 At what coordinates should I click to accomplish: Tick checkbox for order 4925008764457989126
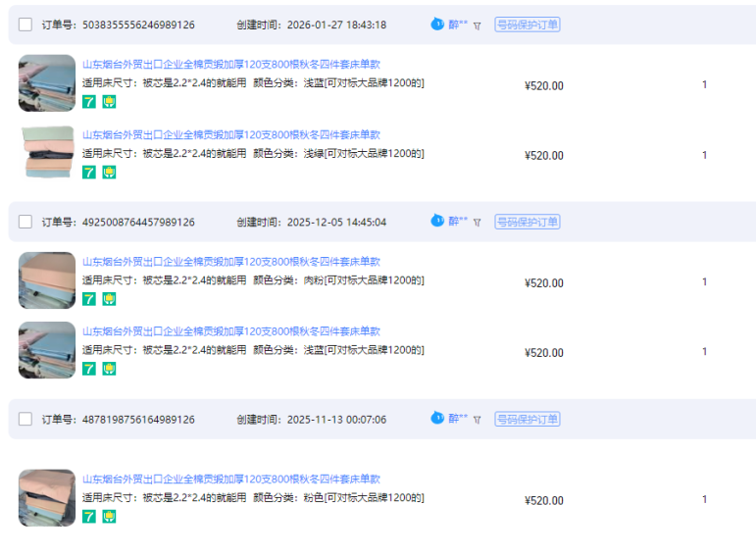tap(25, 222)
